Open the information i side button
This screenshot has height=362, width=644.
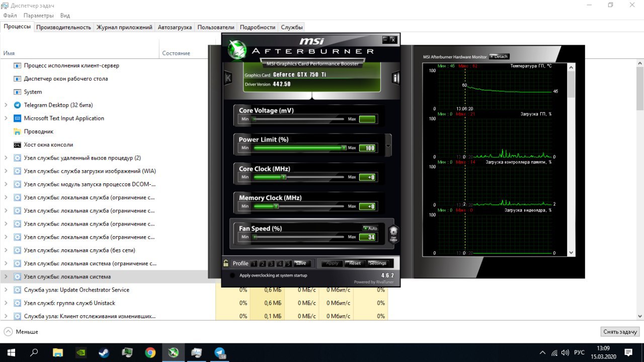coord(396,78)
